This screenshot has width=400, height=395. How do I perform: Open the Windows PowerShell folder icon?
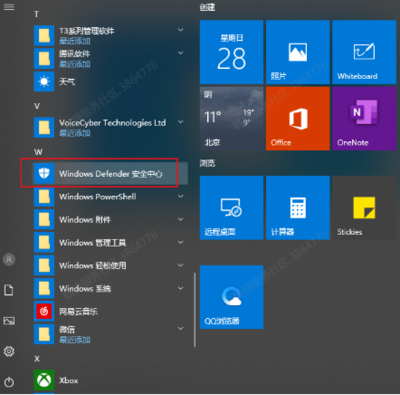44,196
